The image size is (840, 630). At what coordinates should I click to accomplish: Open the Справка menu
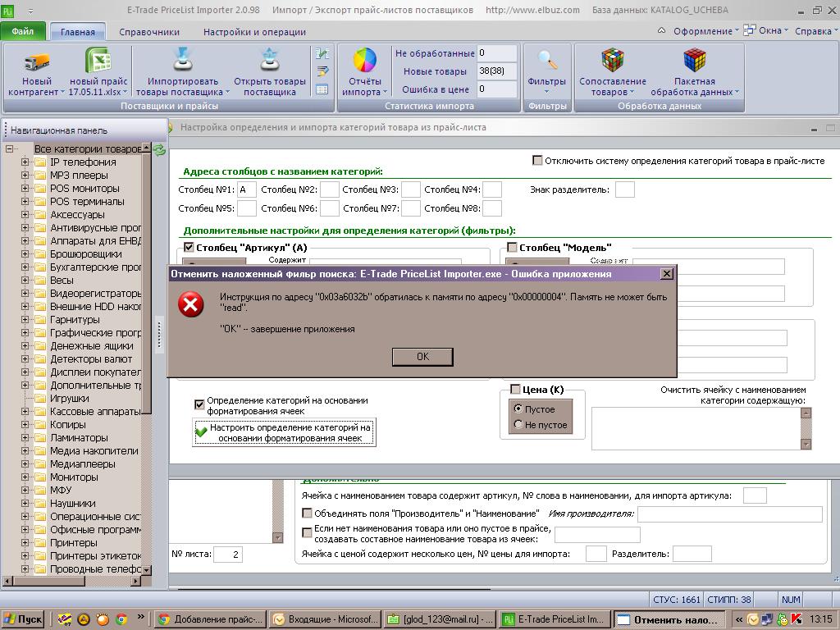(815, 31)
